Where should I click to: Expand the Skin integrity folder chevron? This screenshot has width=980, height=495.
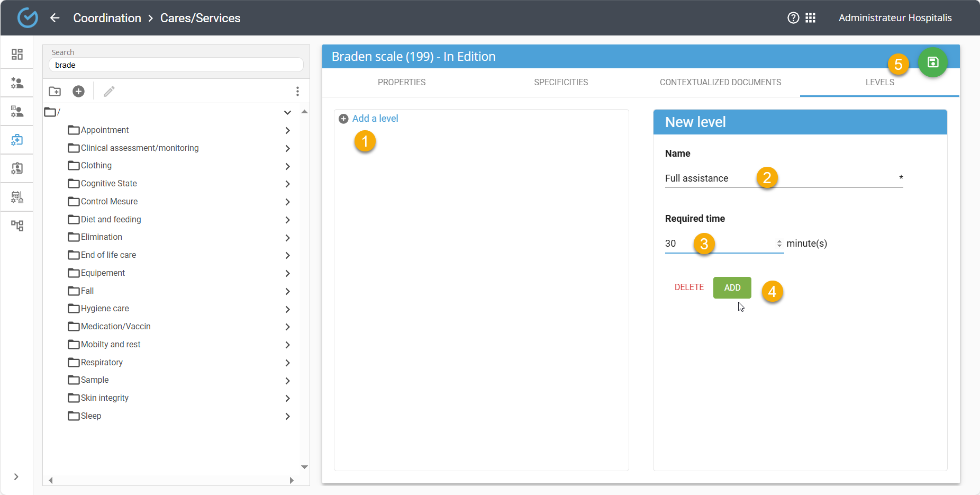(287, 398)
